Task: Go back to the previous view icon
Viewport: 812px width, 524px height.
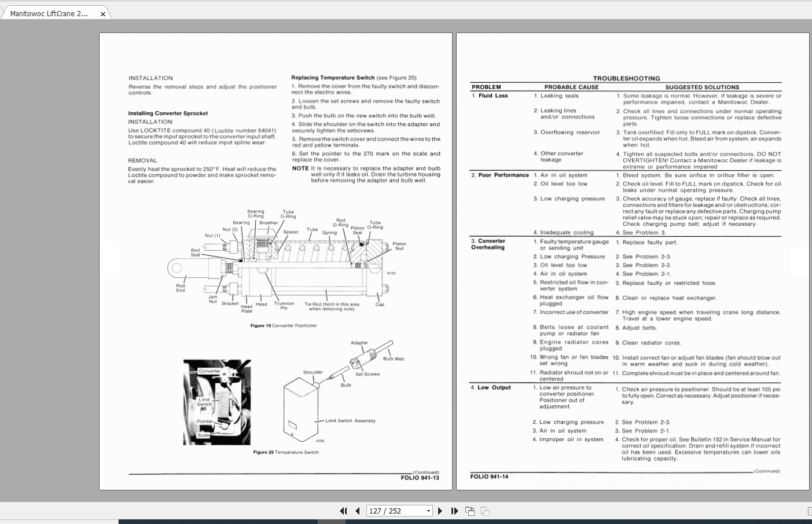Action: point(470,511)
